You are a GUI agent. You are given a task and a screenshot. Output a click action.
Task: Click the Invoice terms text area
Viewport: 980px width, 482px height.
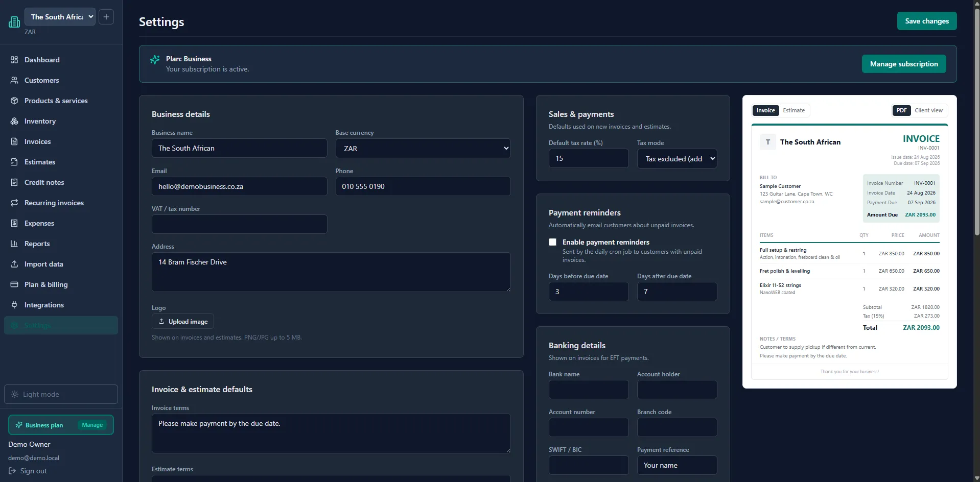click(x=331, y=433)
